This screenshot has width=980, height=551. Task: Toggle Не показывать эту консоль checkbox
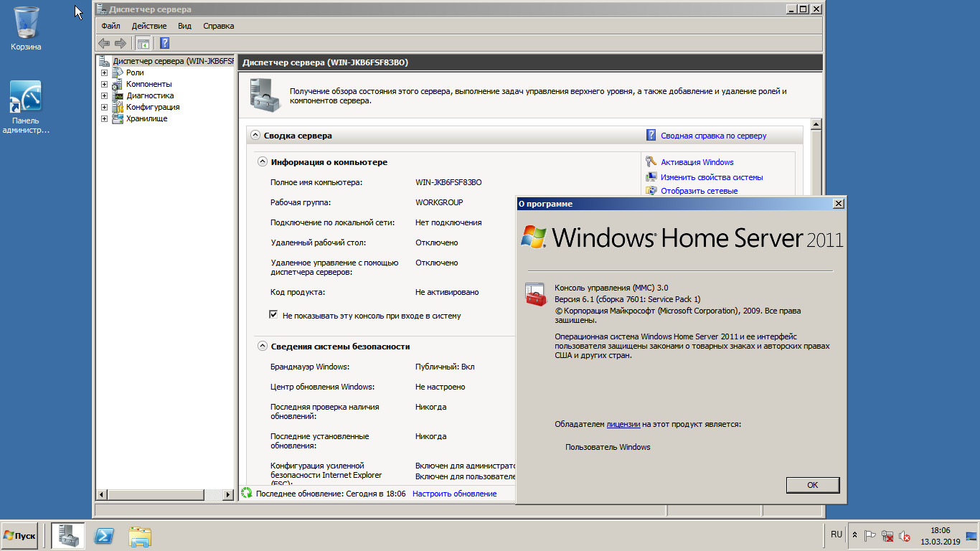[273, 314]
